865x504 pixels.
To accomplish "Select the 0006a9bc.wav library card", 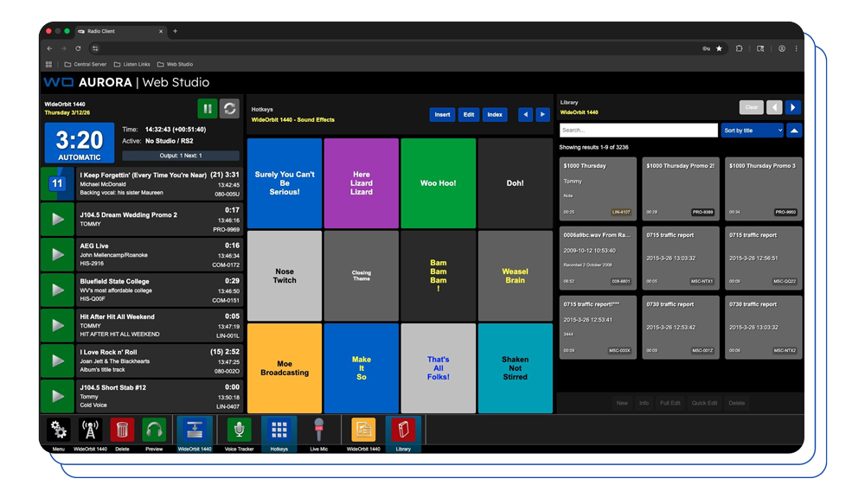I will pos(598,258).
